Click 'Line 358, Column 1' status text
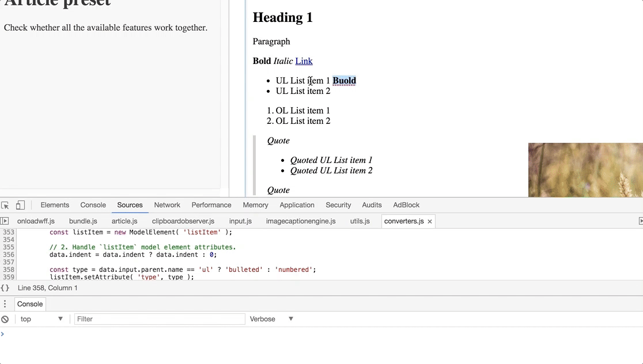The width and height of the screenshot is (643, 364). pyautogui.click(x=48, y=288)
